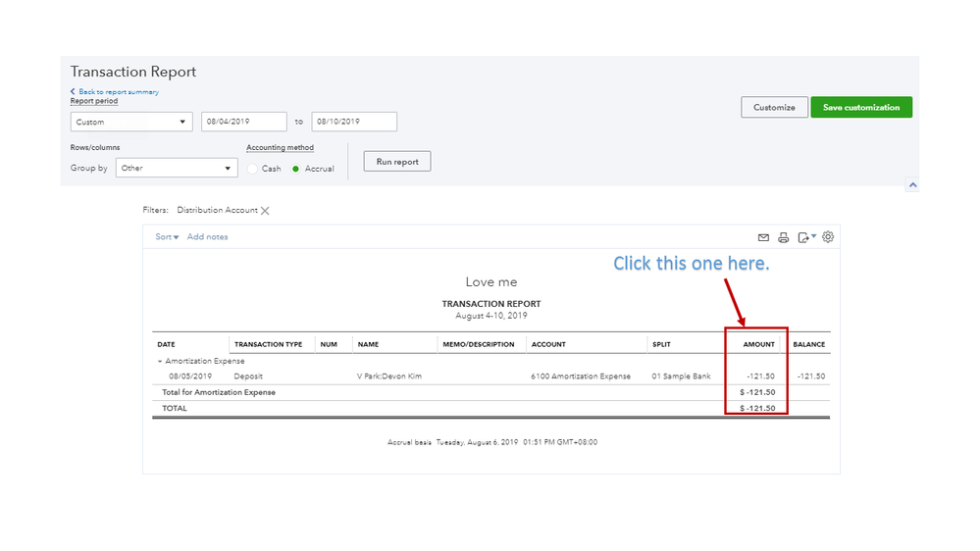Image resolution: width=980 pixels, height=551 pixels.
Task: Click the SPLIT column header
Action: [661, 344]
